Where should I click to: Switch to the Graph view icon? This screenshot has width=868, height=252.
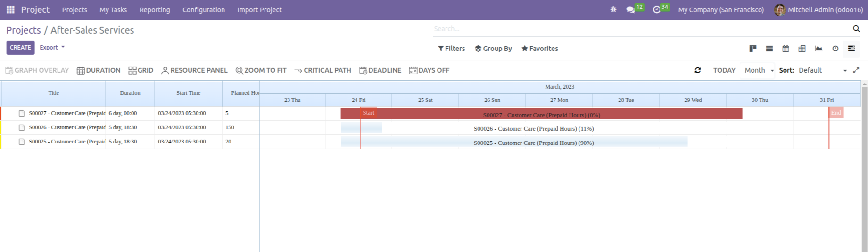tap(819, 49)
